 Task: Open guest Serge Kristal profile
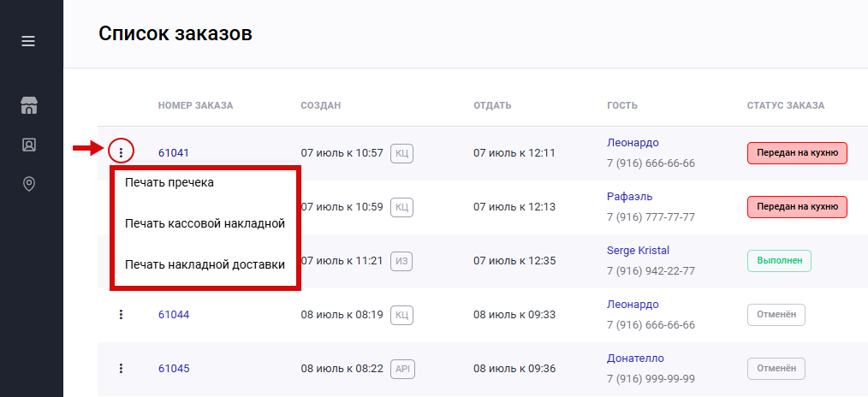click(638, 251)
